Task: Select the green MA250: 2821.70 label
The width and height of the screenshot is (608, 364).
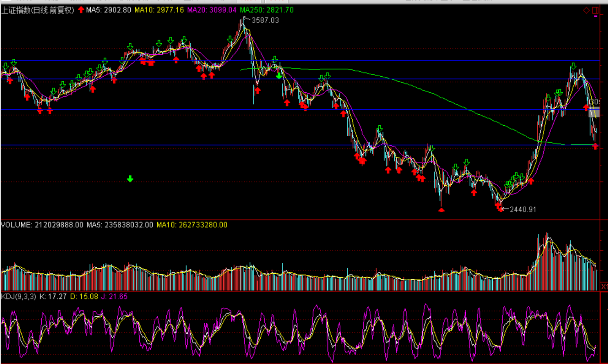Action: tap(266, 10)
